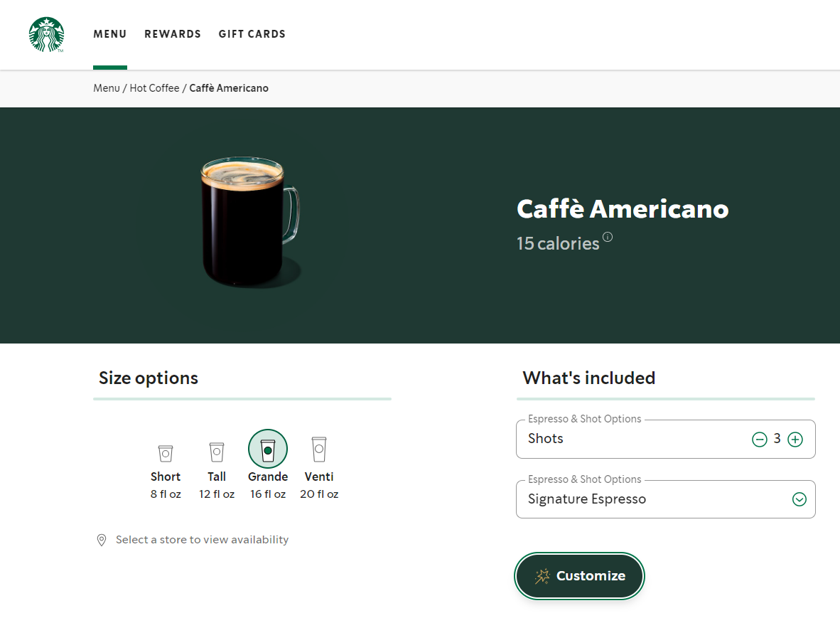Click the Americano coffee mug image

coord(249,221)
